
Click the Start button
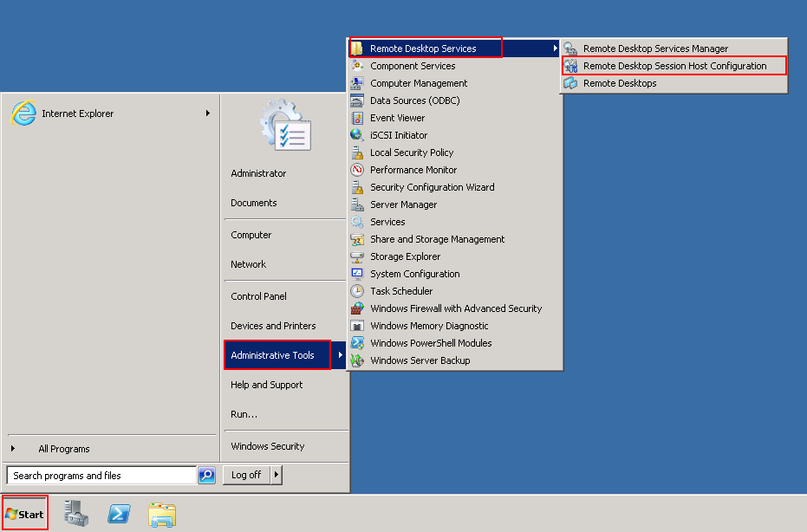click(24, 514)
